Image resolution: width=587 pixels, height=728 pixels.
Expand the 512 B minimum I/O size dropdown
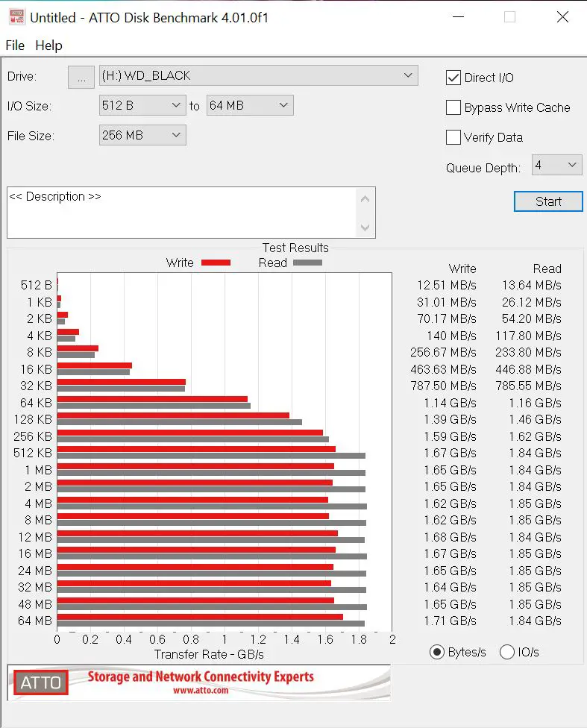coord(142,105)
